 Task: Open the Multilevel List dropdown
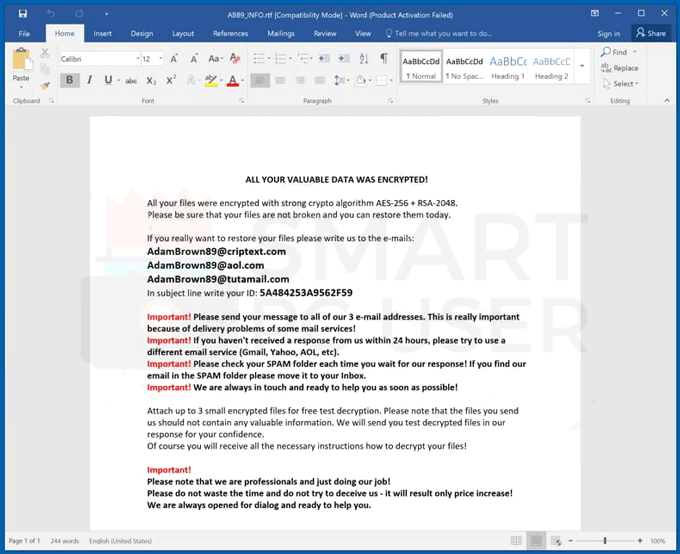(x=312, y=59)
